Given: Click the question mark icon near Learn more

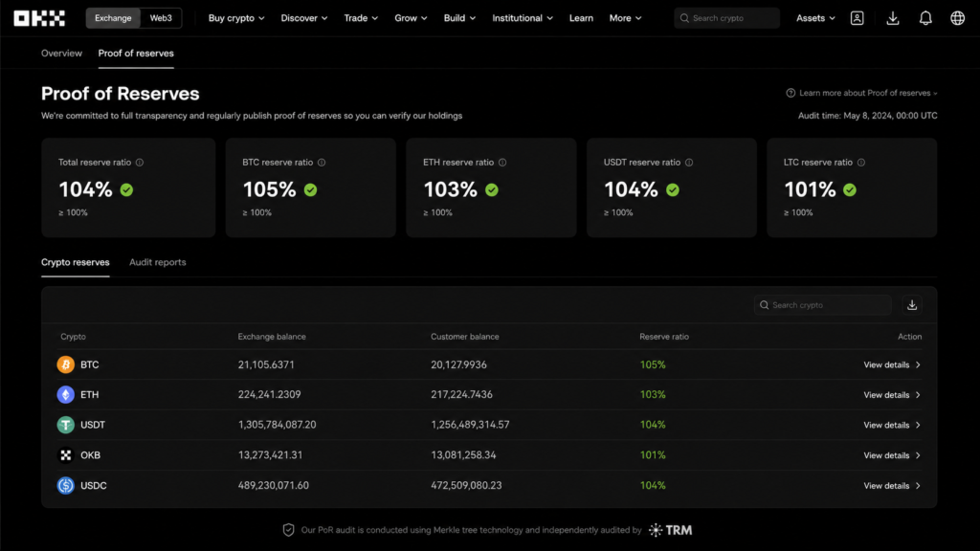Looking at the screenshot, I should (791, 93).
